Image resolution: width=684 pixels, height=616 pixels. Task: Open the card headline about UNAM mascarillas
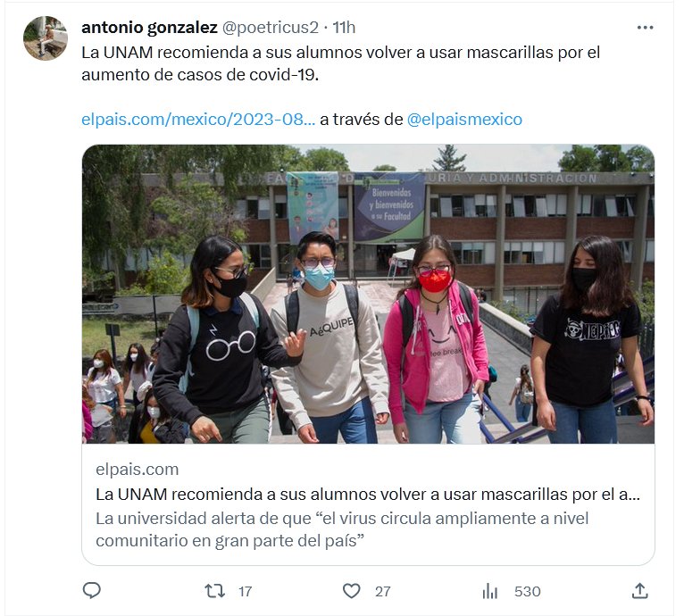click(368, 495)
